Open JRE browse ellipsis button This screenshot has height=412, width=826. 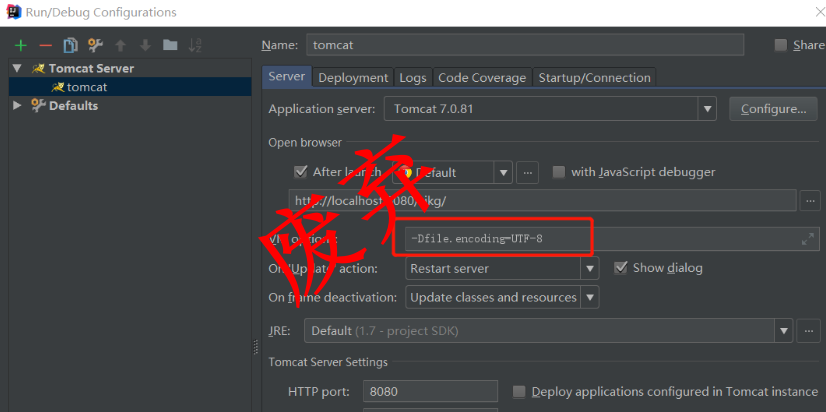(x=809, y=331)
